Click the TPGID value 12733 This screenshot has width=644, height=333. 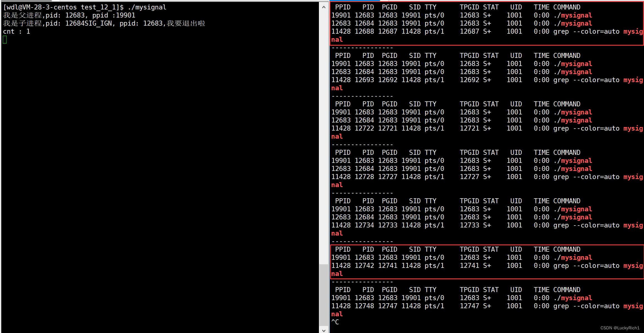[470, 225]
